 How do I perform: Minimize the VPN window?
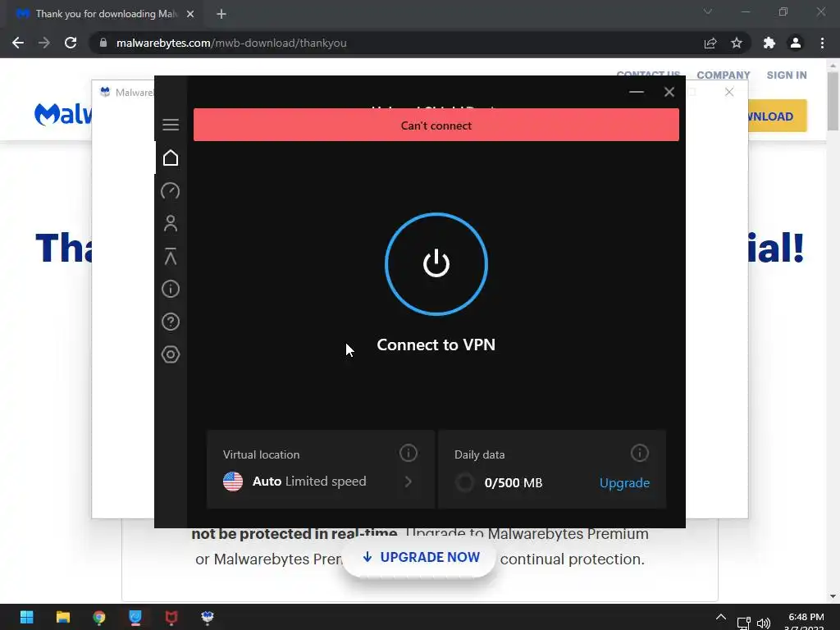pos(637,92)
